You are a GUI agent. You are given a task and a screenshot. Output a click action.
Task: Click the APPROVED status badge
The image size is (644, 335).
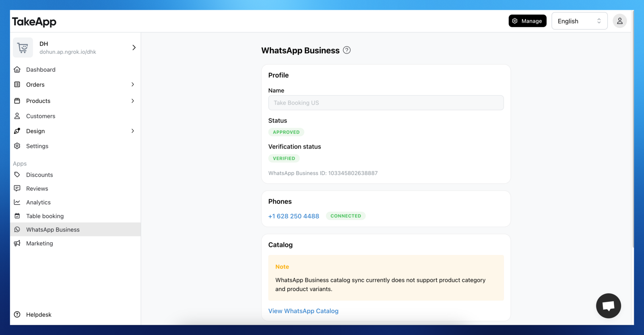[x=286, y=132]
